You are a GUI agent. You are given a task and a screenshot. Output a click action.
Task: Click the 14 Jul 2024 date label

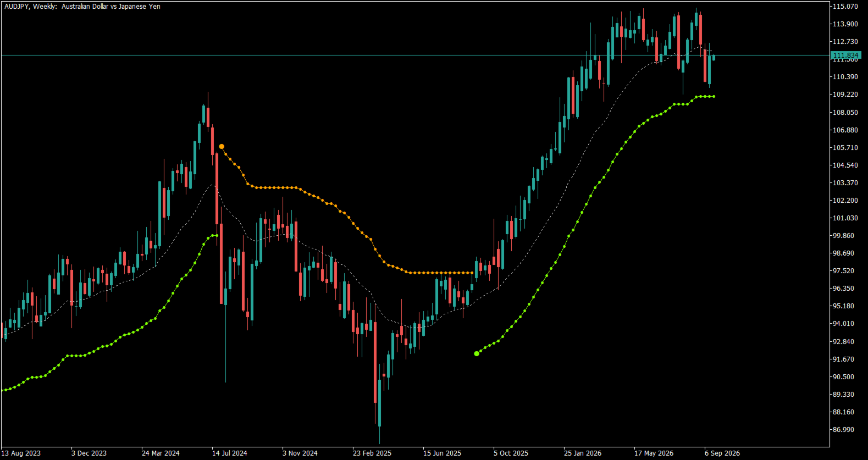pyautogui.click(x=229, y=453)
